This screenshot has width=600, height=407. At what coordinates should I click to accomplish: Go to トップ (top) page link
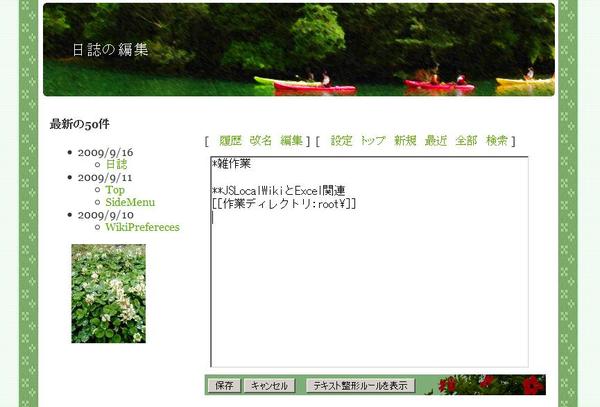point(373,141)
